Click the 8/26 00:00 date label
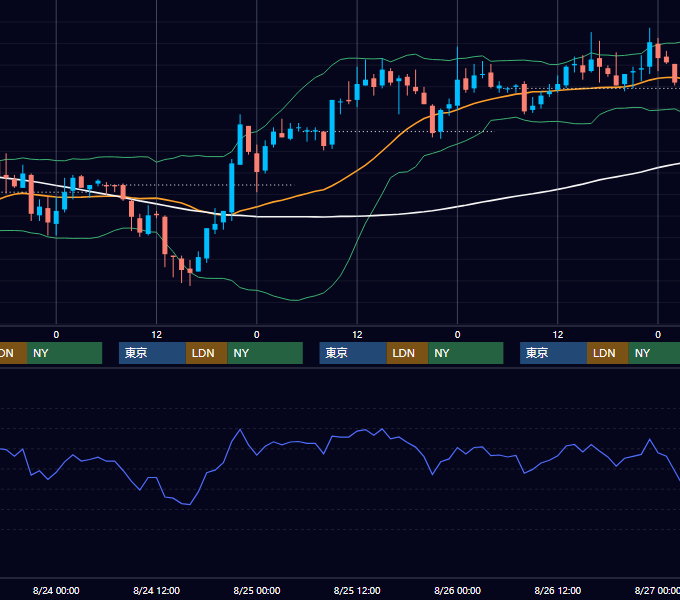The image size is (680, 600). point(458,590)
